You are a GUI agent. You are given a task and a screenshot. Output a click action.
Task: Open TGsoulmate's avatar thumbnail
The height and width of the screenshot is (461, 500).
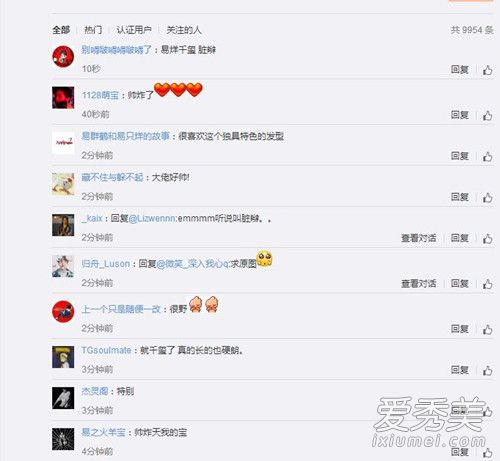63,357
